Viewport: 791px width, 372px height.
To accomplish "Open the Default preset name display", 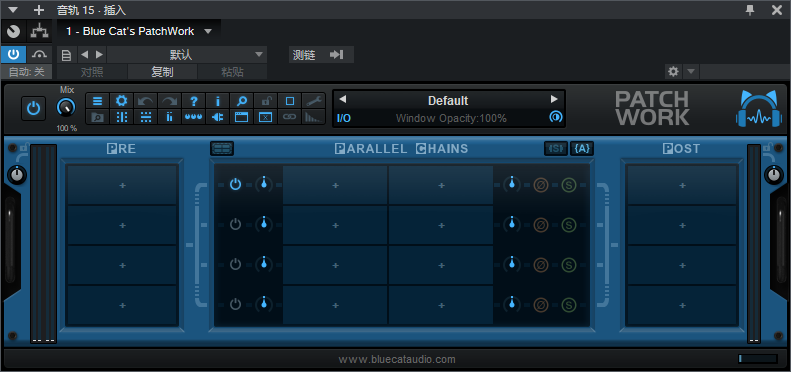I will (448, 100).
